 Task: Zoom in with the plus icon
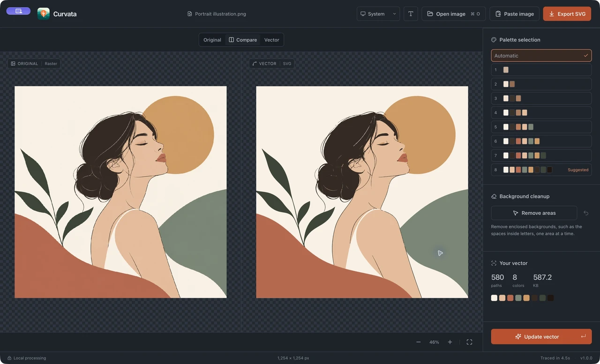pyautogui.click(x=450, y=342)
